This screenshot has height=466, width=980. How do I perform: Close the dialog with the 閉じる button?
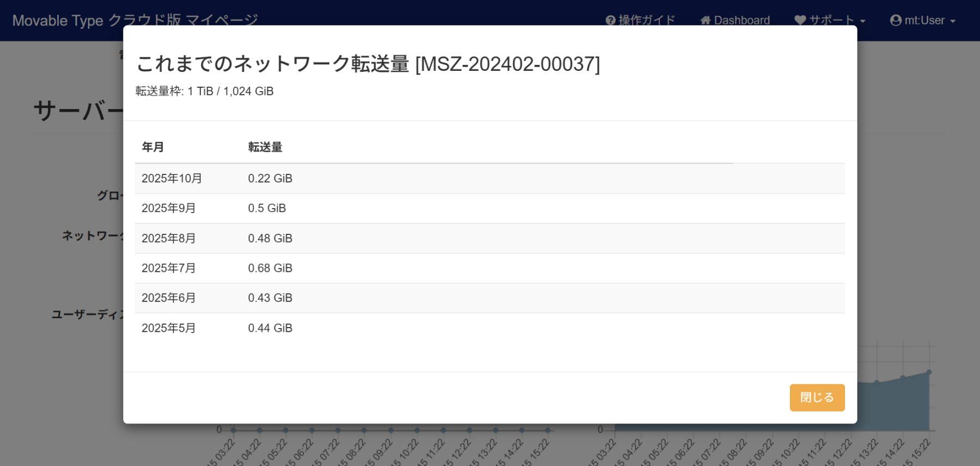coord(817,397)
